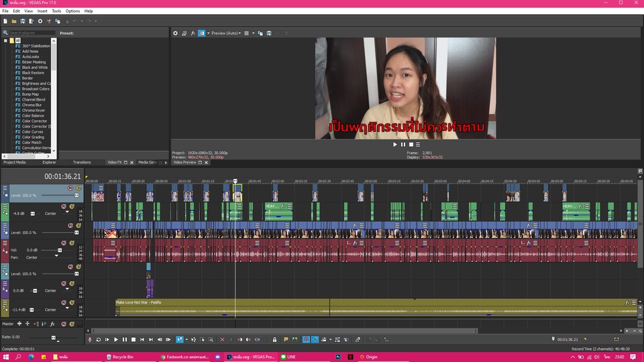Collapse the All plug-ins tree node

coord(5,41)
